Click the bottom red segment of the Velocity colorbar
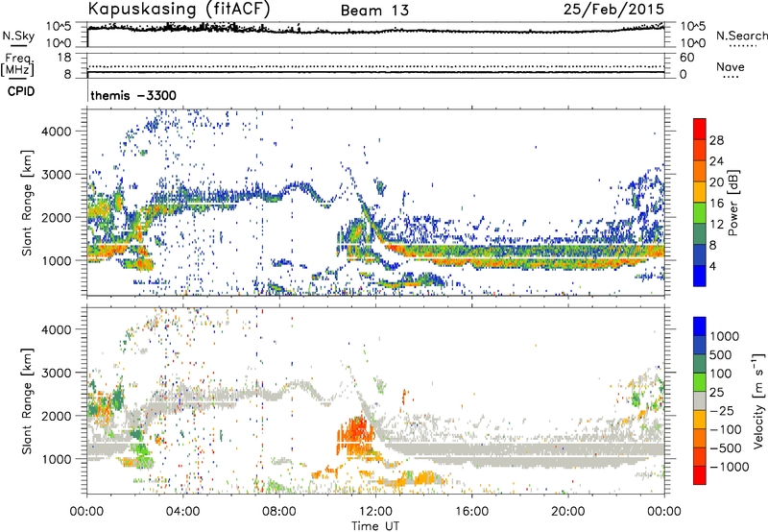Image resolution: width=768 pixels, height=532 pixels. point(700,475)
